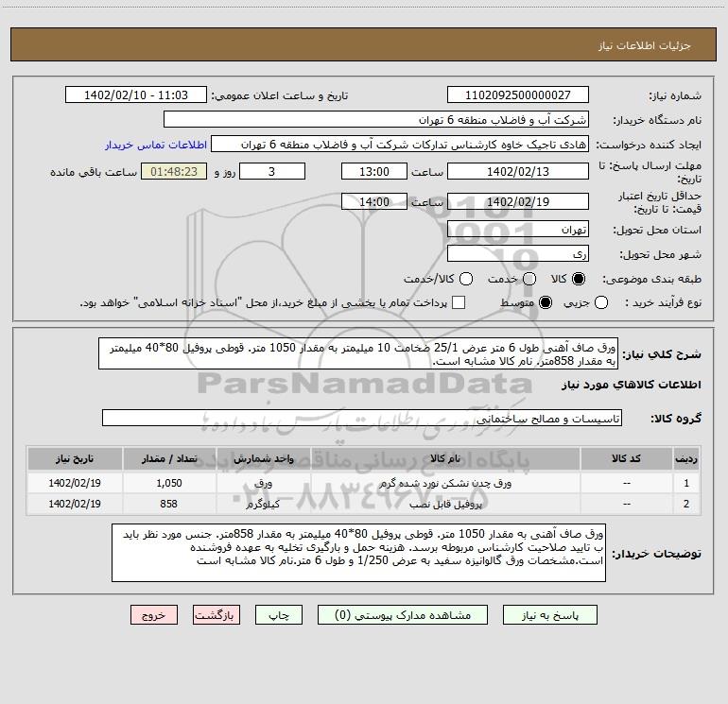728x704 pixels.
Task: Click the چاپ print button
Action: tap(279, 615)
